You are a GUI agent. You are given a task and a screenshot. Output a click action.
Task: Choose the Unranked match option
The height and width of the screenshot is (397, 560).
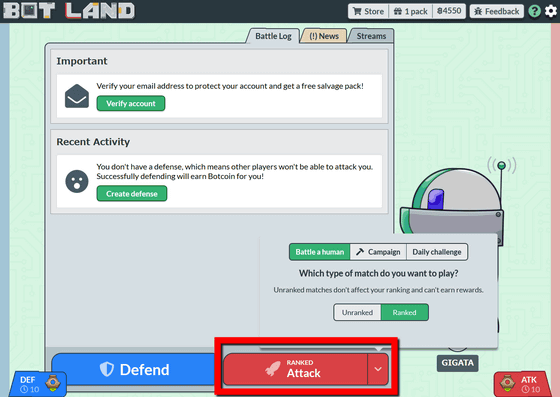point(357,312)
